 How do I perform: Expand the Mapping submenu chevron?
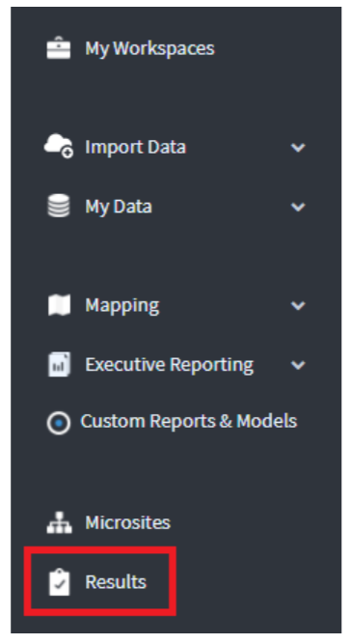[298, 305]
